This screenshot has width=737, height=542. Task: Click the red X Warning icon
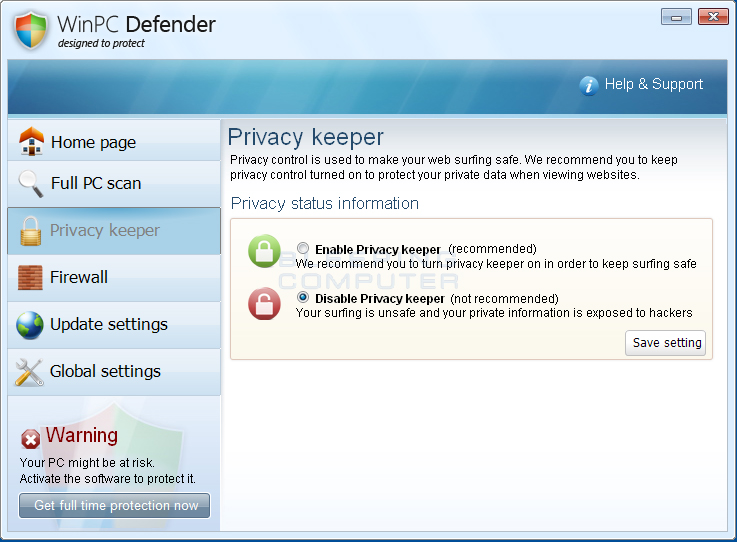point(31,440)
